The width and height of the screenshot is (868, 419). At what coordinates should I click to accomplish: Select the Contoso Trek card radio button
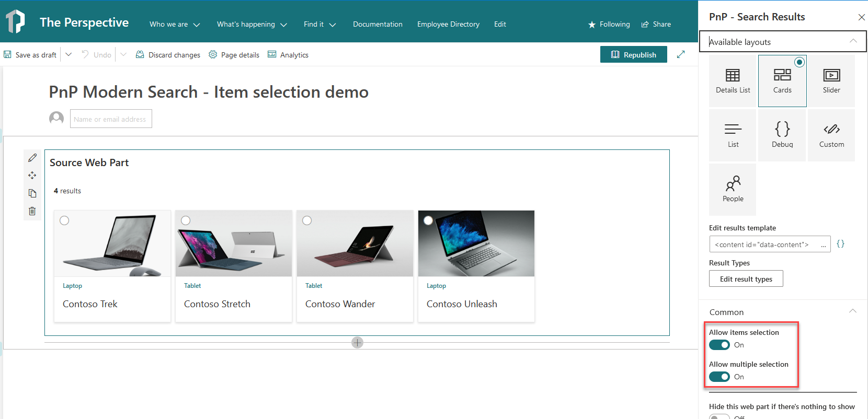click(x=64, y=220)
